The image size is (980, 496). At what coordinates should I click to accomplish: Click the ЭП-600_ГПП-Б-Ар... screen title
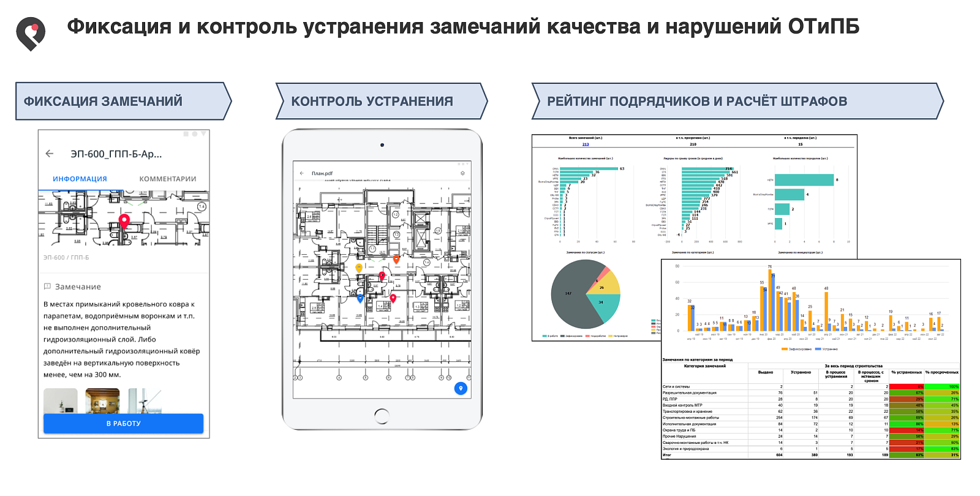pyautogui.click(x=116, y=154)
